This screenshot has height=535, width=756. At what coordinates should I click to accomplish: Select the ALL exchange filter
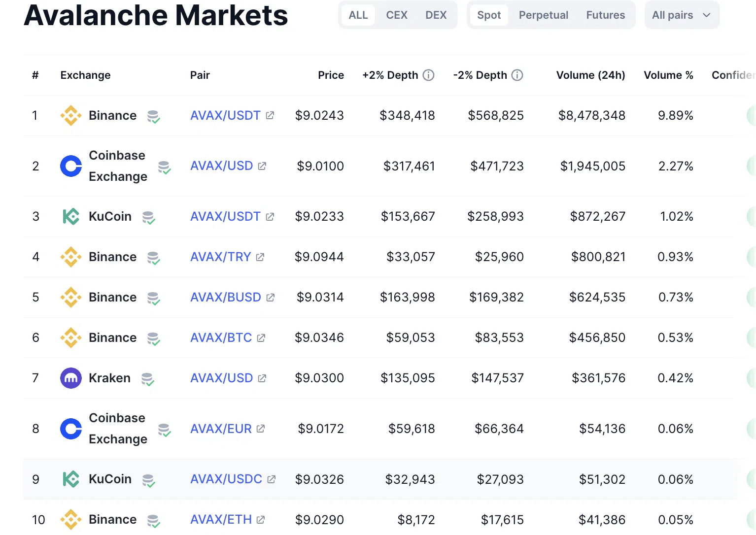[x=358, y=15]
